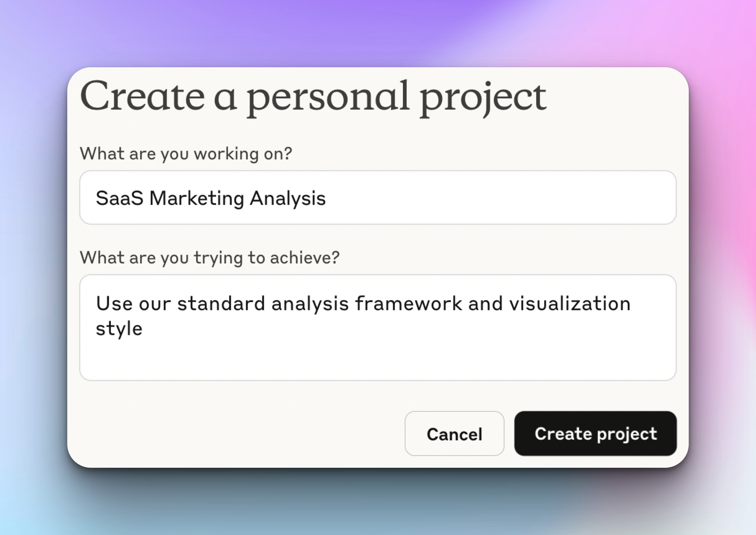Click the purple background outside the dialog

378,30
